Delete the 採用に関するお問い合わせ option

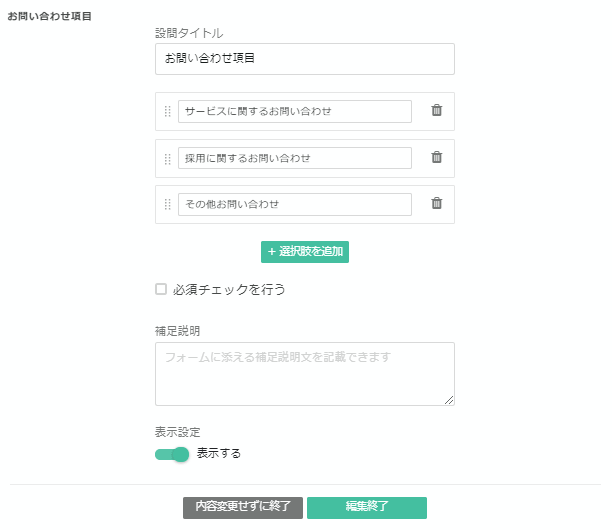[x=436, y=157]
